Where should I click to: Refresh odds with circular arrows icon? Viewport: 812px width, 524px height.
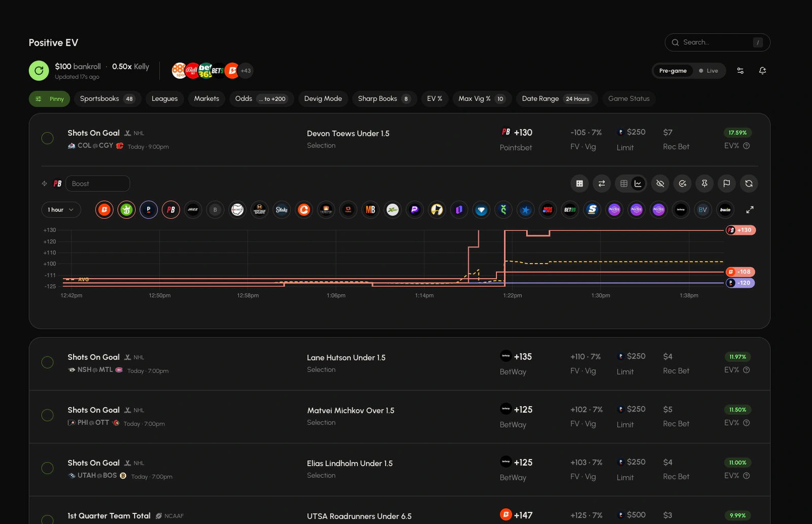tap(749, 184)
